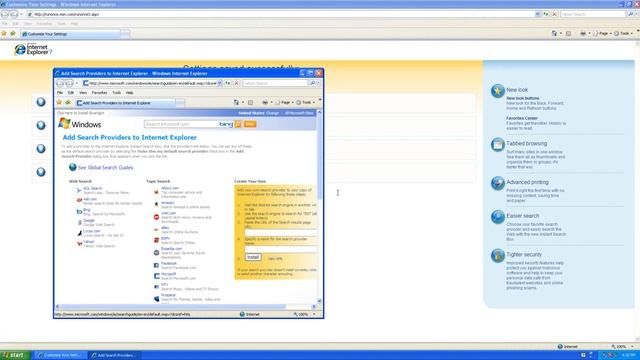Select the Add Search Providers tab in popup
This screenshot has width=640, height=360.
(x=125, y=103)
